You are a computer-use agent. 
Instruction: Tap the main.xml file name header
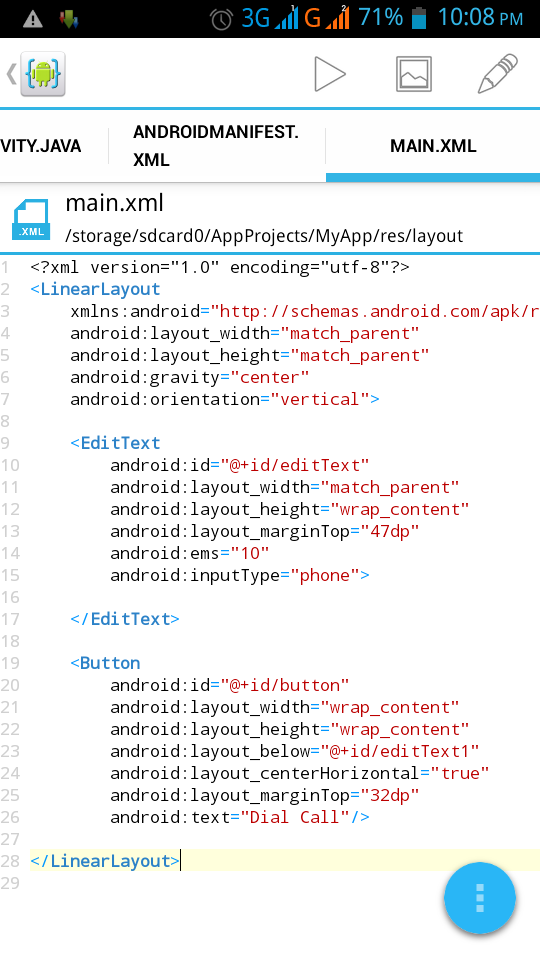(114, 203)
